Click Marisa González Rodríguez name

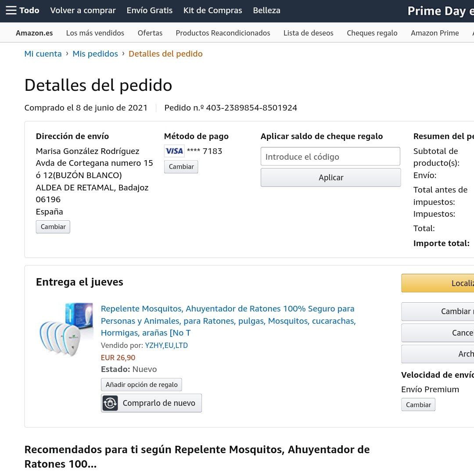[x=87, y=151]
